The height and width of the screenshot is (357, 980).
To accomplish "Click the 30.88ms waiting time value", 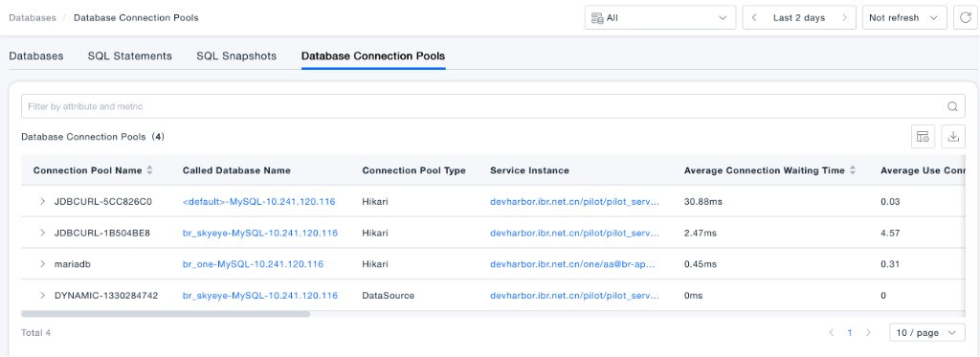I will click(703, 201).
